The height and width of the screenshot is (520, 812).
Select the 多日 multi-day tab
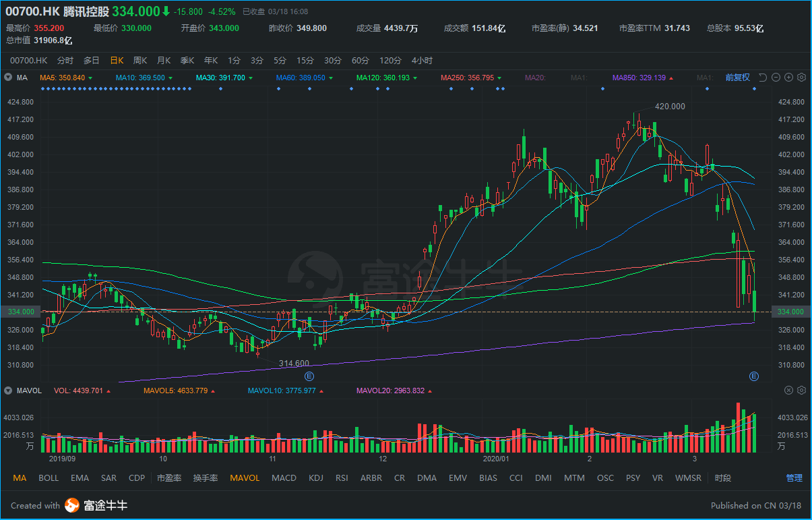pyautogui.click(x=92, y=60)
